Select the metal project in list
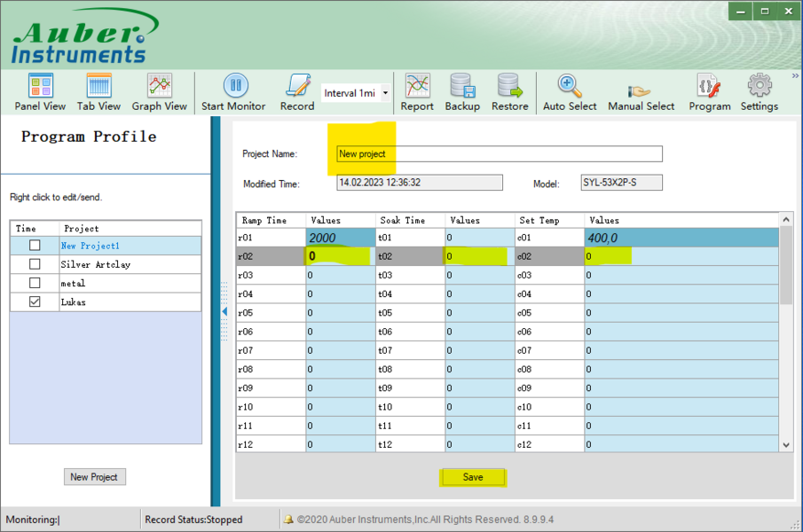The width and height of the screenshot is (803, 532). [74, 283]
